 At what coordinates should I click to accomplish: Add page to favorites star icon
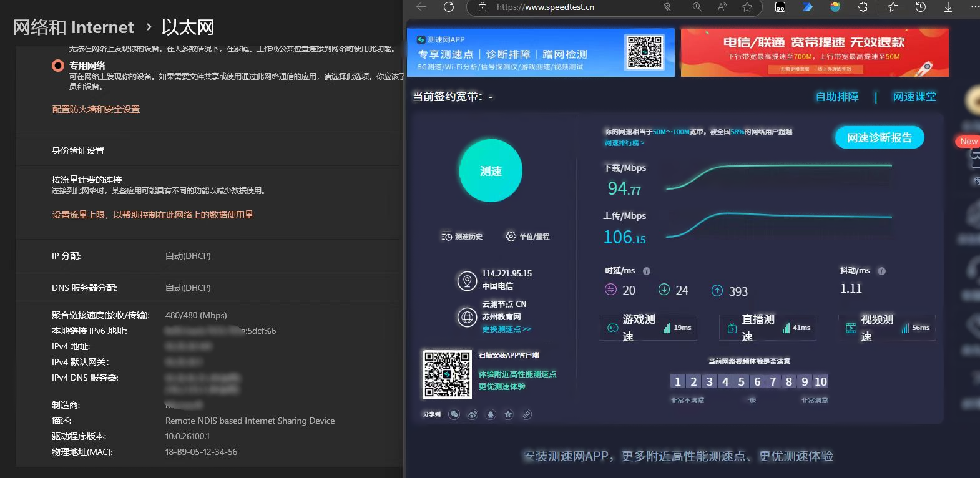coord(747,7)
